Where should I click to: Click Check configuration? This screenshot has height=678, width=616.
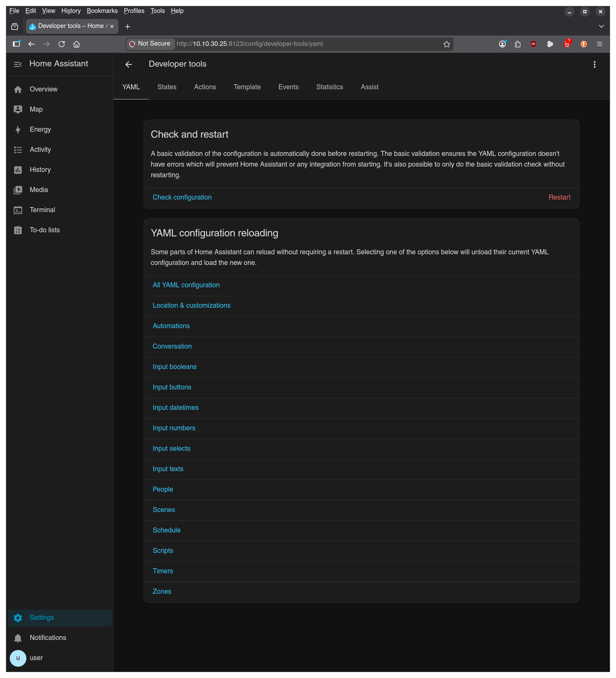point(182,197)
